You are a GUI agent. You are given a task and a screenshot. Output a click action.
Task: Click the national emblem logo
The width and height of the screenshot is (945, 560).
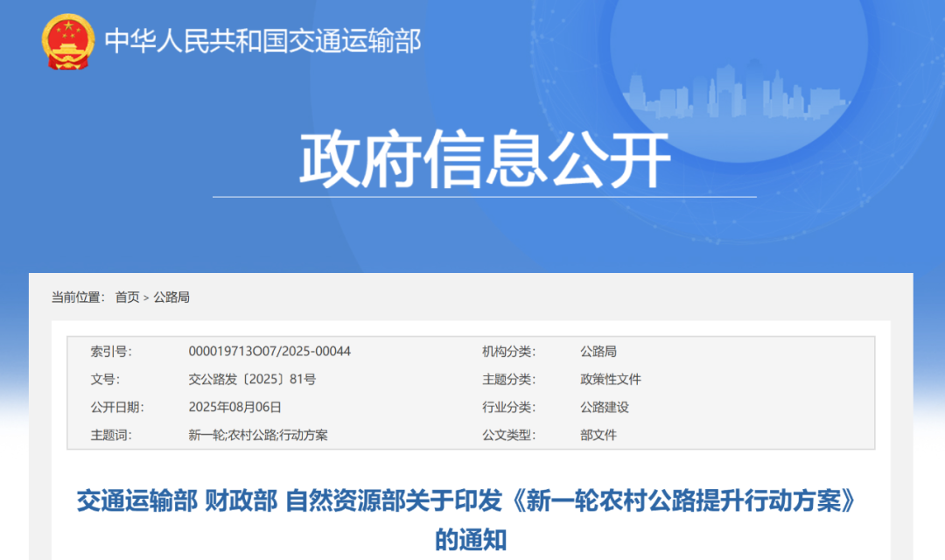[68, 42]
